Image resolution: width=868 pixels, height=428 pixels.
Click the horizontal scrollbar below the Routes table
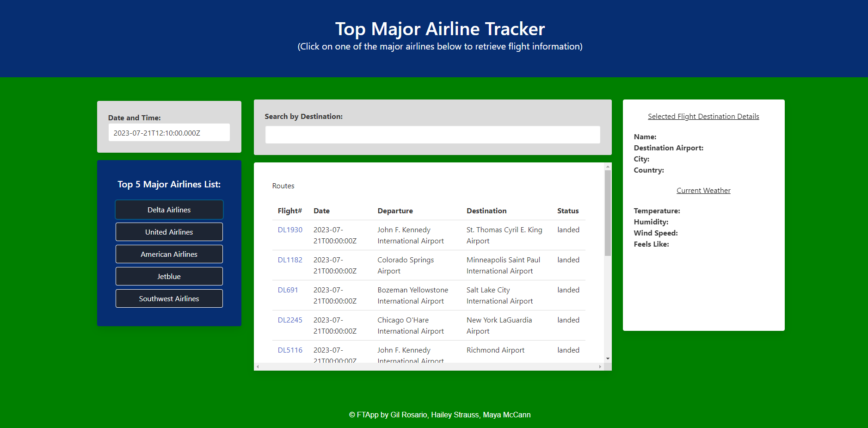(430, 366)
